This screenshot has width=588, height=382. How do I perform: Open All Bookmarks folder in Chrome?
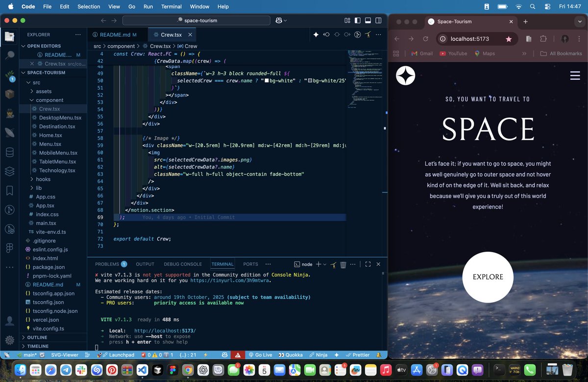[561, 53]
